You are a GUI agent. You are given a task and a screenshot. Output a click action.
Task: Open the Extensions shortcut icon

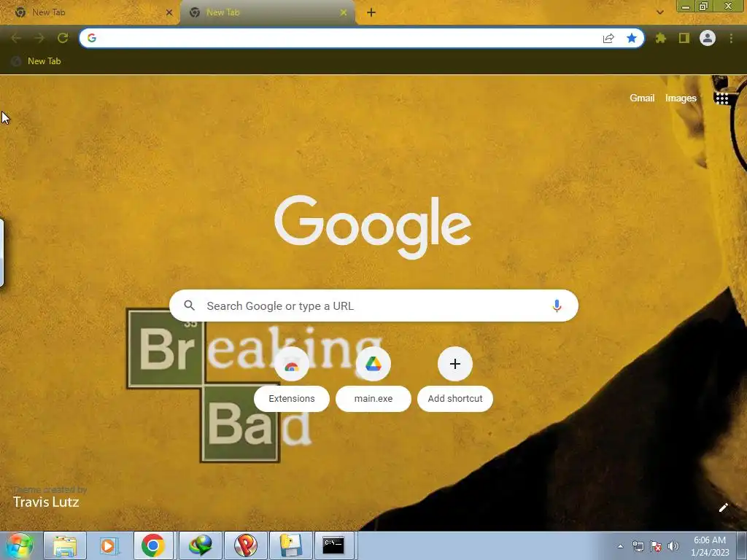[292, 365]
